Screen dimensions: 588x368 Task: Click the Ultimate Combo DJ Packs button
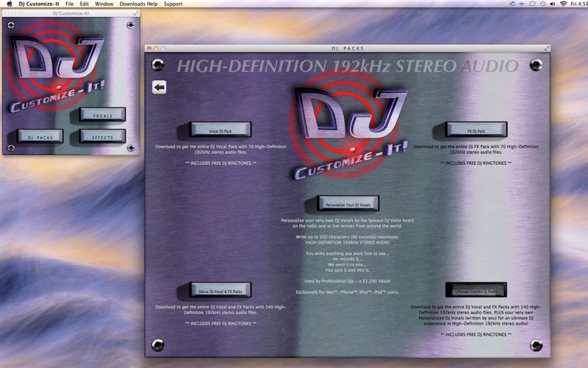tap(476, 290)
